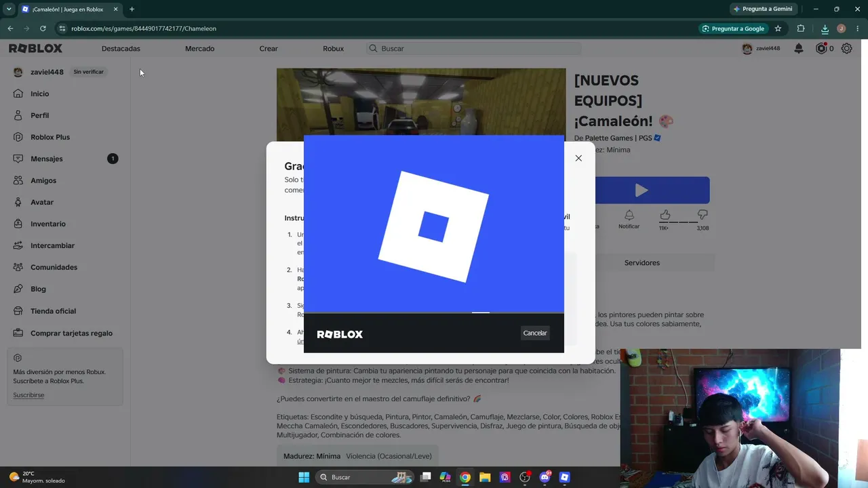The height and width of the screenshot is (488, 868).
Task: Click the Sin verificar badge
Action: tap(89, 72)
